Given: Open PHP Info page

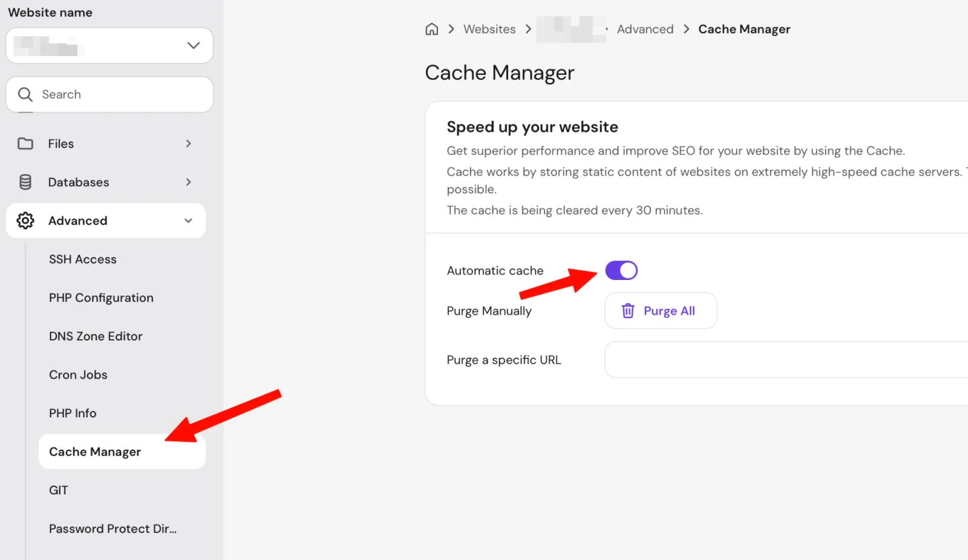Looking at the screenshot, I should 73,414.
